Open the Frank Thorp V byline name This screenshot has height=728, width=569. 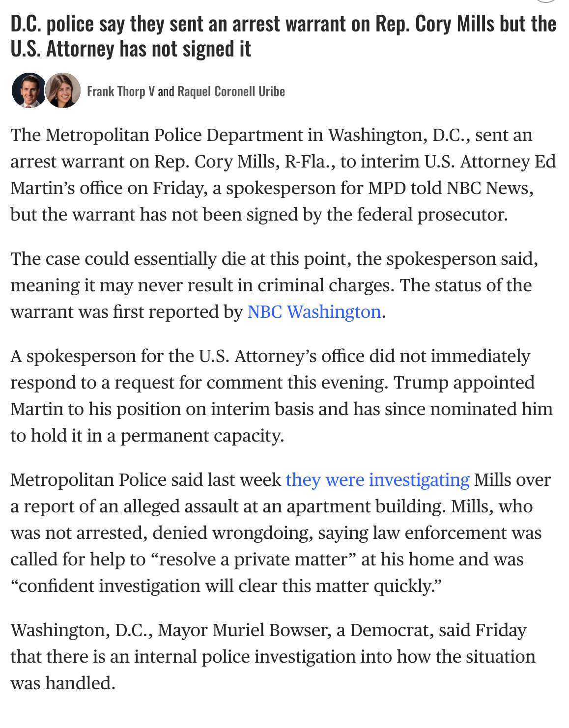click(x=121, y=91)
